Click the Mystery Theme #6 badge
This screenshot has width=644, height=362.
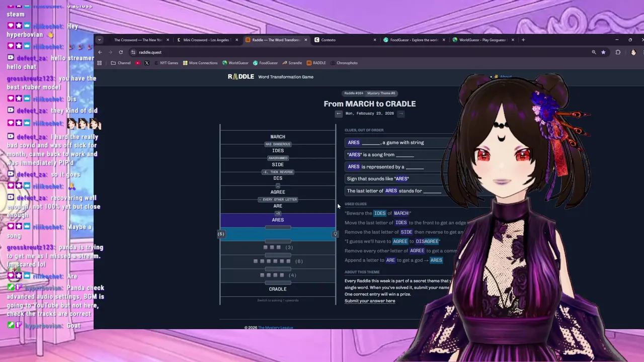tap(381, 93)
